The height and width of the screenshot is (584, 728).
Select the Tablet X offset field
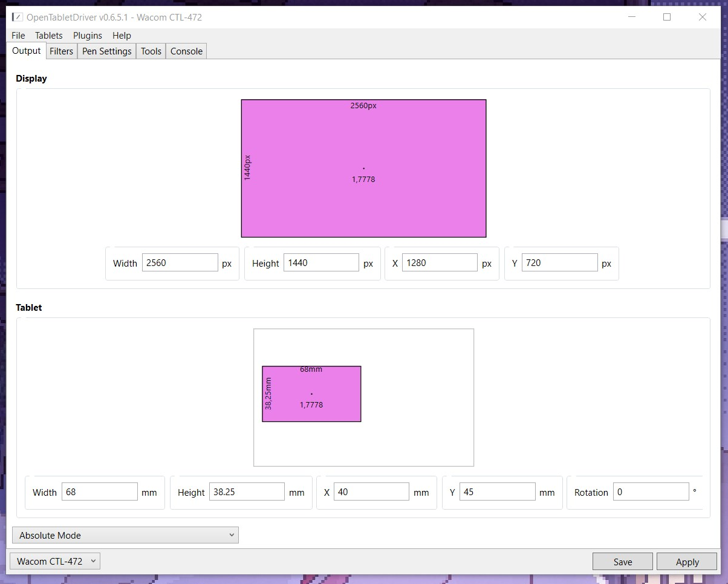[371, 492]
